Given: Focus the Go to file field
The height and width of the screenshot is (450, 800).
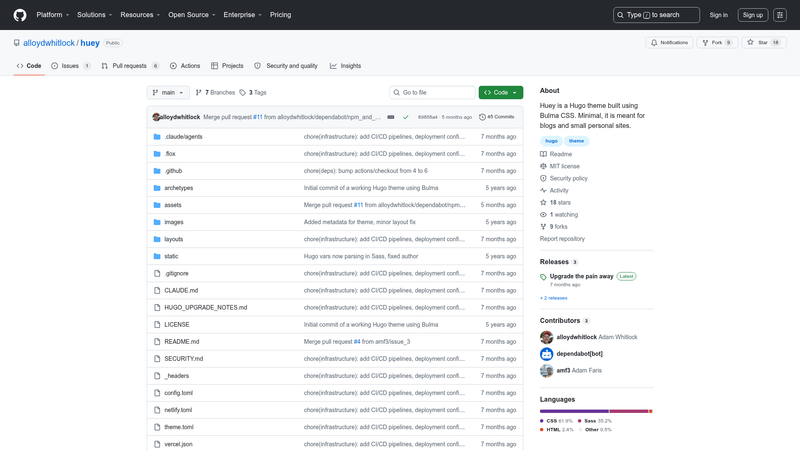Looking at the screenshot, I should click(x=432, y=92).
